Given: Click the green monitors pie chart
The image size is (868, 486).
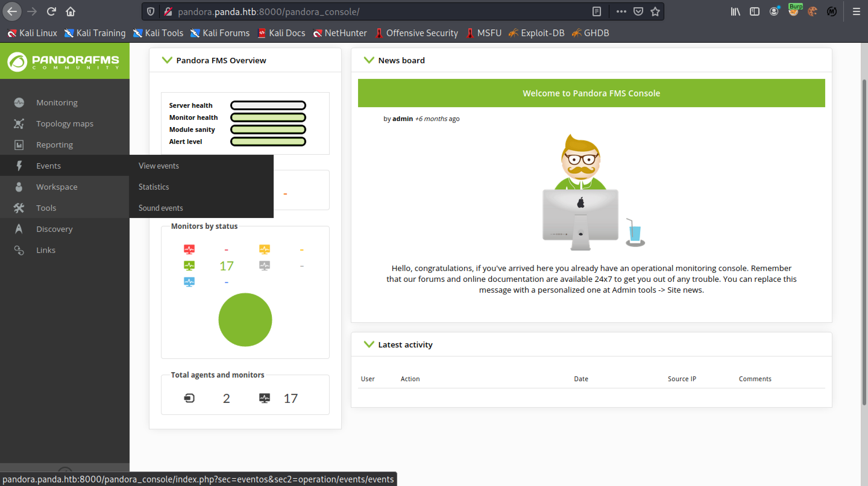Looking at the screenshot, I should [245, 319].
